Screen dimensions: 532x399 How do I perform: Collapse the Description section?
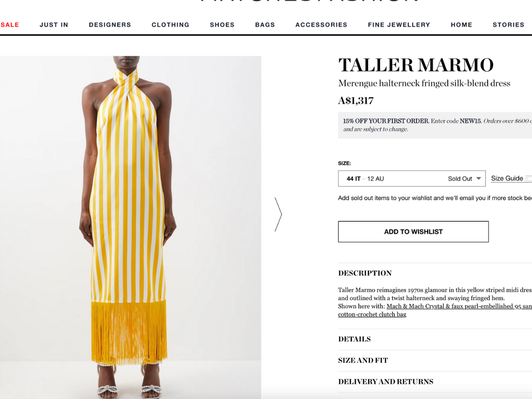click(x=435, y=273)
